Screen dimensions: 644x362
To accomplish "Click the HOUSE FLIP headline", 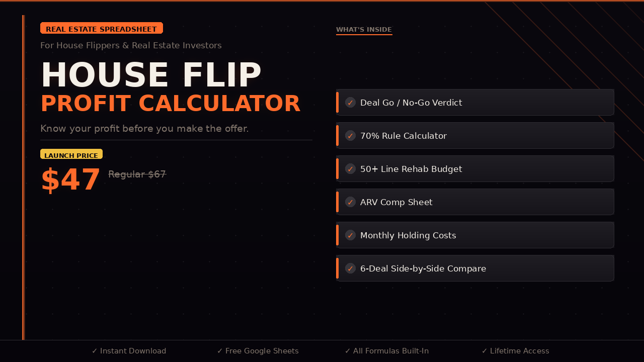I will pyautogui.click(x=151, y=75).
